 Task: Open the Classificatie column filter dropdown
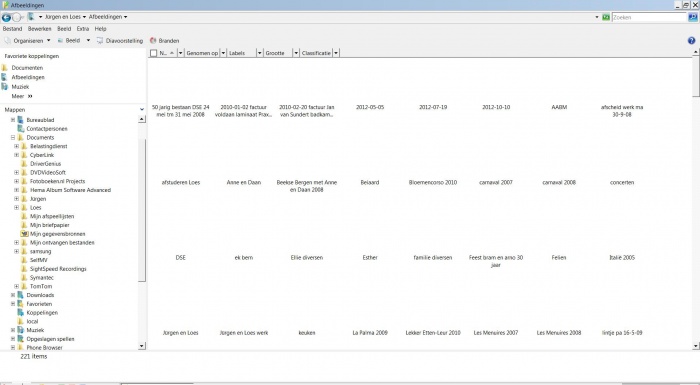pos(336,53)
